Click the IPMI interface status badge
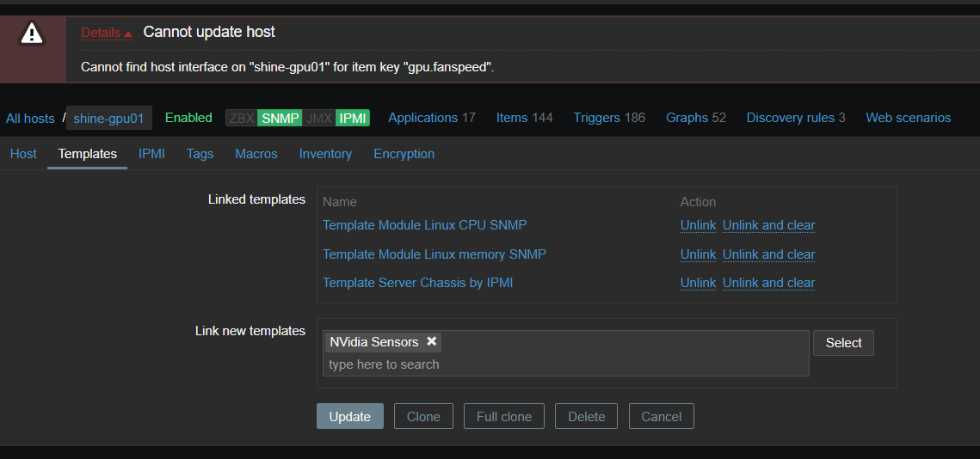Image resolution: width=980 pixels, height=459 pixels. click(x=353, y=118)
